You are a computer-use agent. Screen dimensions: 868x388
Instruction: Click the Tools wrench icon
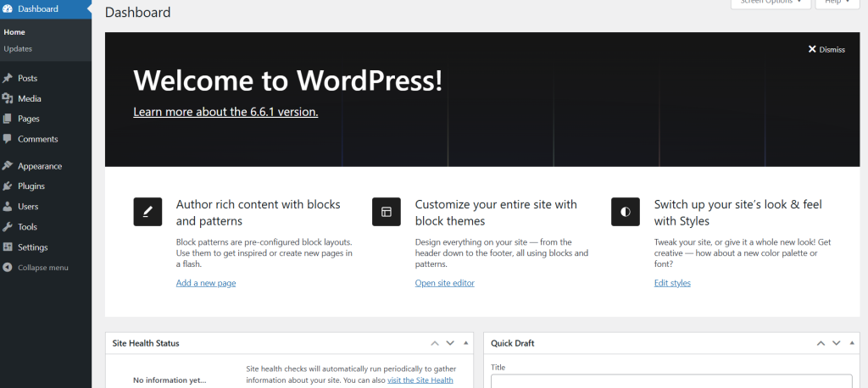coord(7,227)
